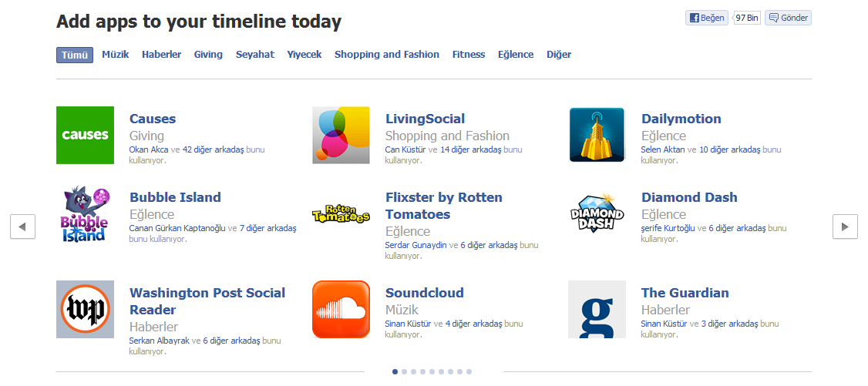Viewport: 868px width, 386px height.
Task: Select the Tümü category tab
Action: [75, 55]
